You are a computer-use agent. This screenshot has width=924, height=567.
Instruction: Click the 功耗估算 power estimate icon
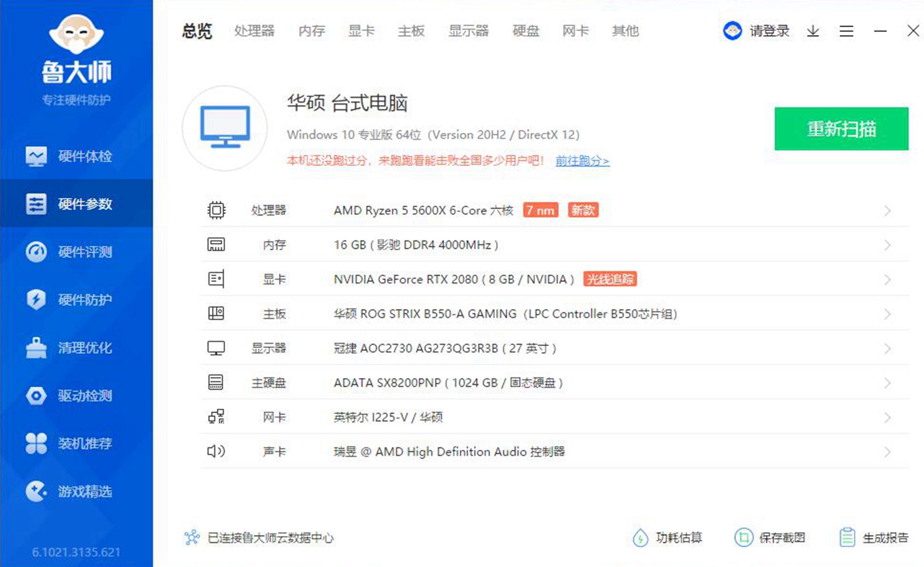(x=640, y=538)
